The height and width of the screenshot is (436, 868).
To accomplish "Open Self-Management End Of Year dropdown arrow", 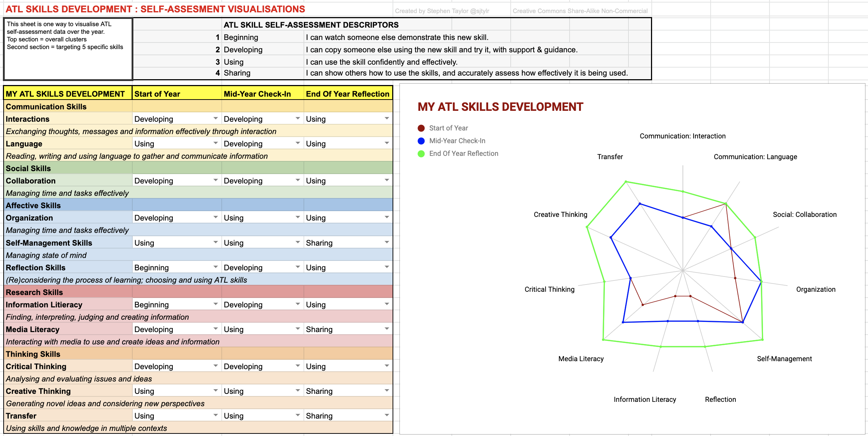I will 387,242.
